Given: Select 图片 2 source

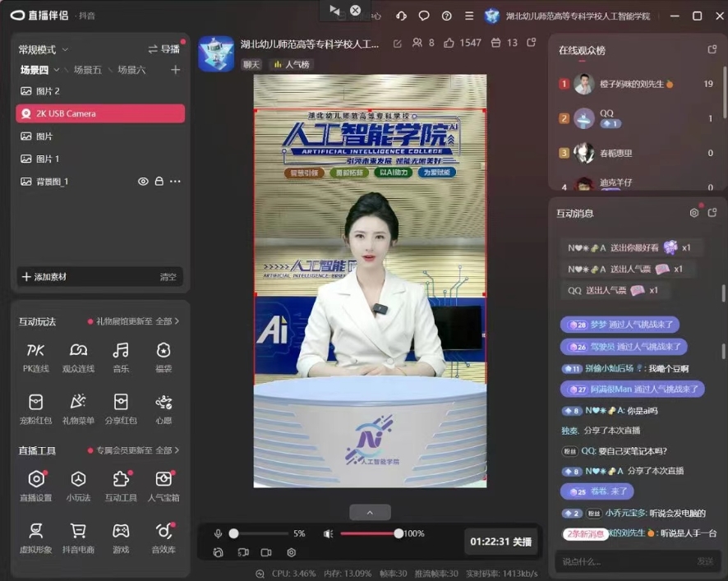Looking at the screenshot, I should pos(100,91).
